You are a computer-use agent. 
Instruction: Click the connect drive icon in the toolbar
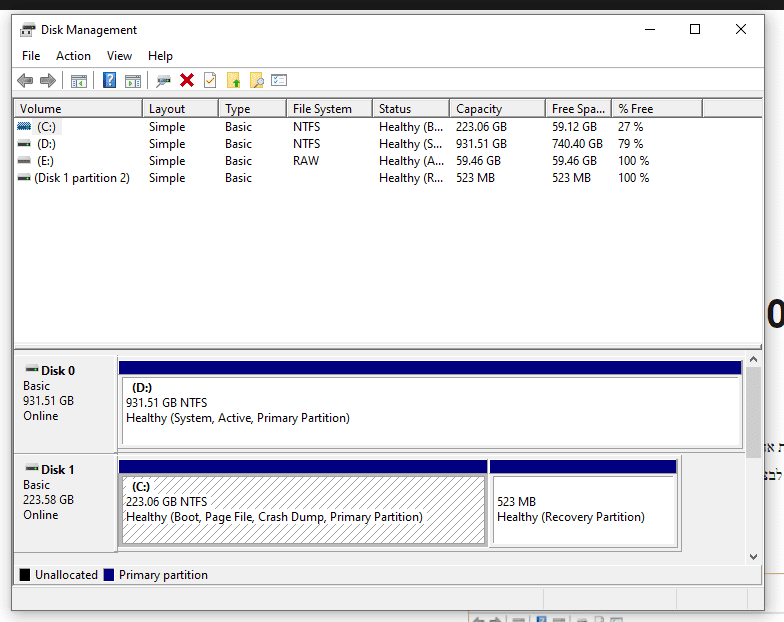[x=163, y=81]
